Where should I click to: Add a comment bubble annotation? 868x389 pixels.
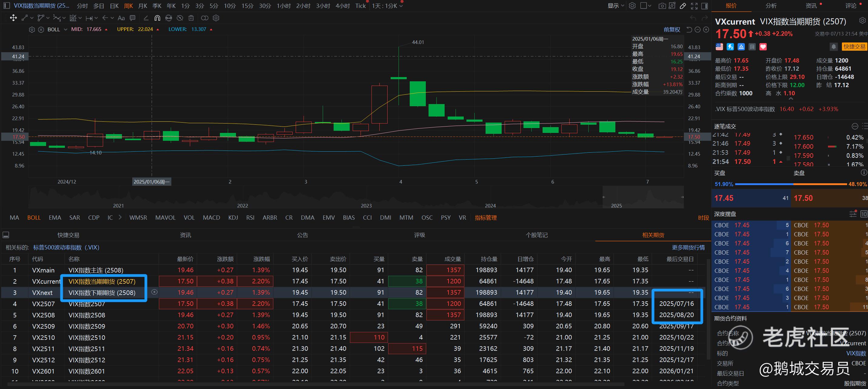pos(133,18)
